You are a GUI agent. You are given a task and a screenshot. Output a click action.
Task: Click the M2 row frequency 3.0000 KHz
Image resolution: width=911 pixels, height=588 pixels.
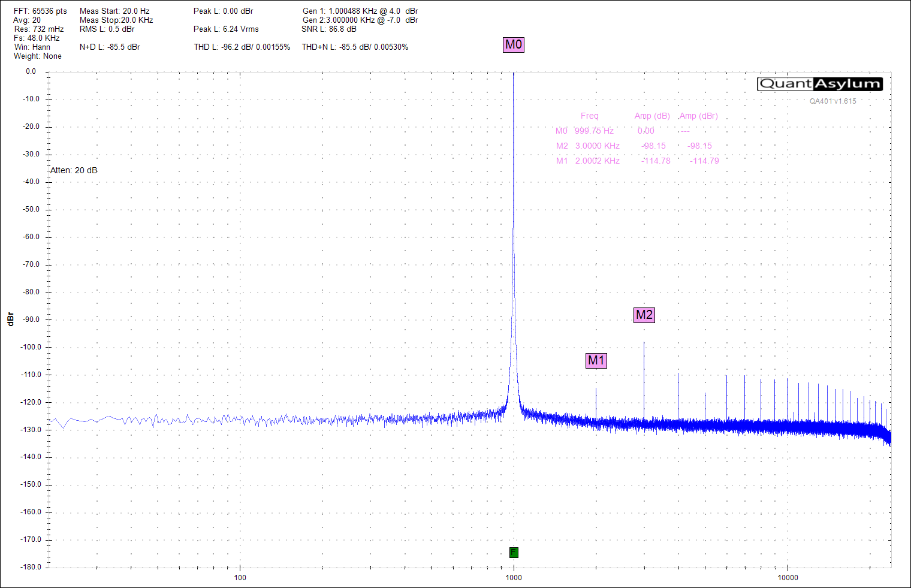[598, 146]
